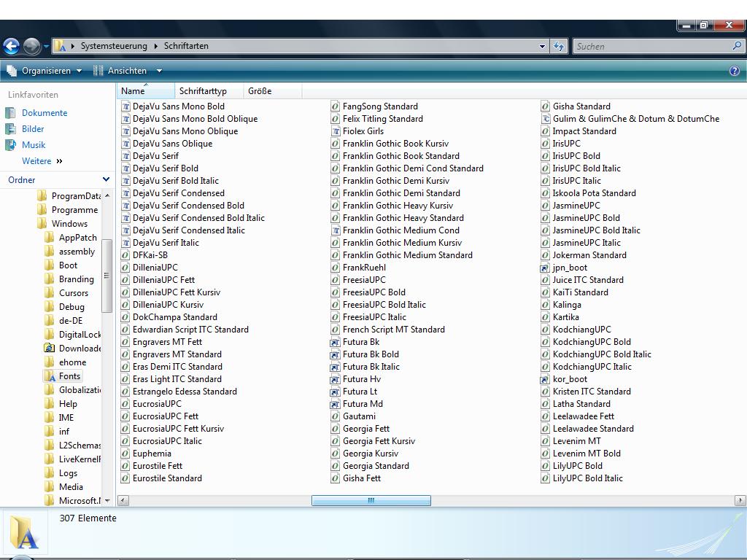The image size is (747, 560).
Task: Select the Engravers MT Fett entry
Action: (167, 342)
